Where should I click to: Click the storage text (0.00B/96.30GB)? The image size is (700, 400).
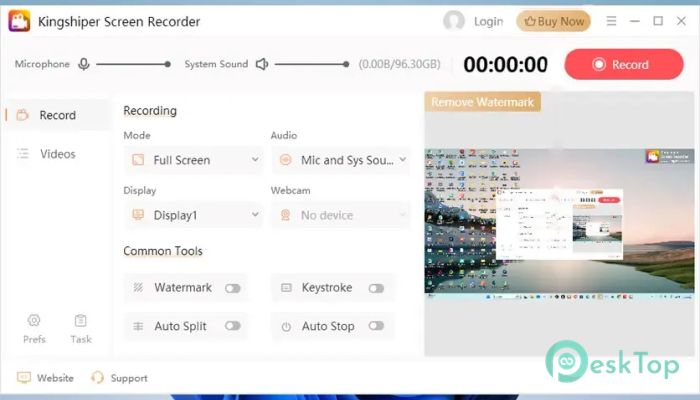(400, 64)
